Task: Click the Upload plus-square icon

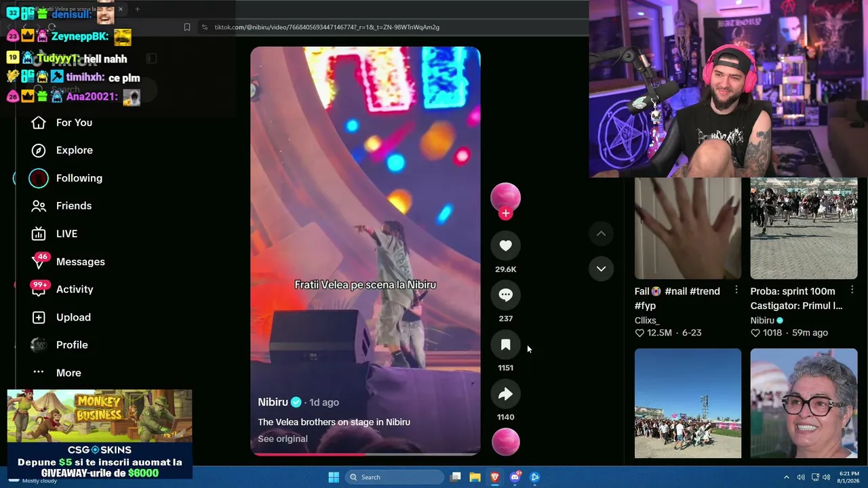Action: (x=39, y=317)
